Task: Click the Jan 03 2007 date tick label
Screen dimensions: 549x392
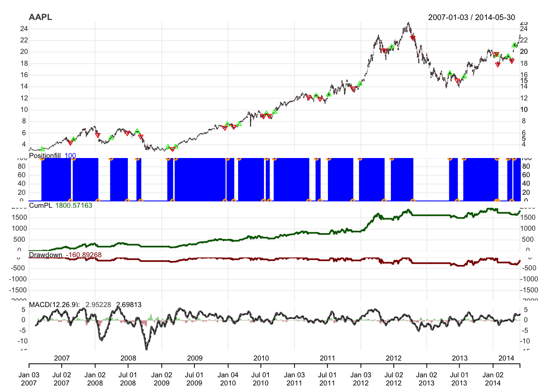Action: [x=29, y=379]
